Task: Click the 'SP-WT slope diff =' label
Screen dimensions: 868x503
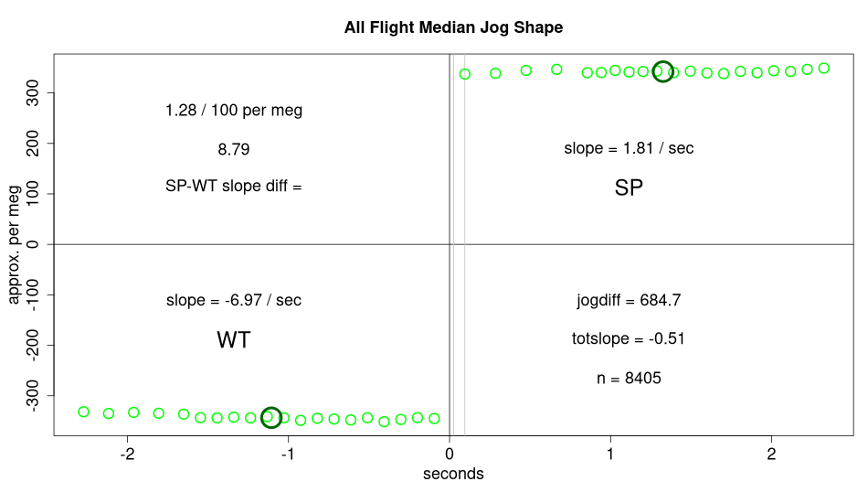Action: (234, 187)
